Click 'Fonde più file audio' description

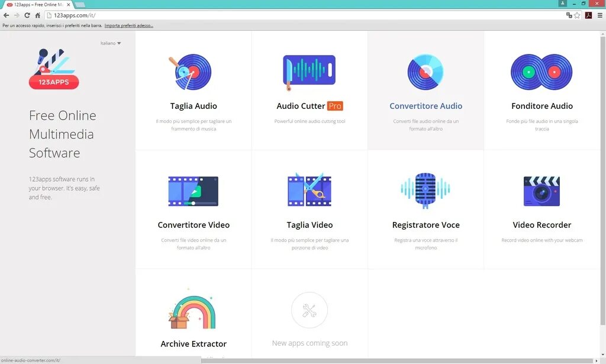(542, 125)
